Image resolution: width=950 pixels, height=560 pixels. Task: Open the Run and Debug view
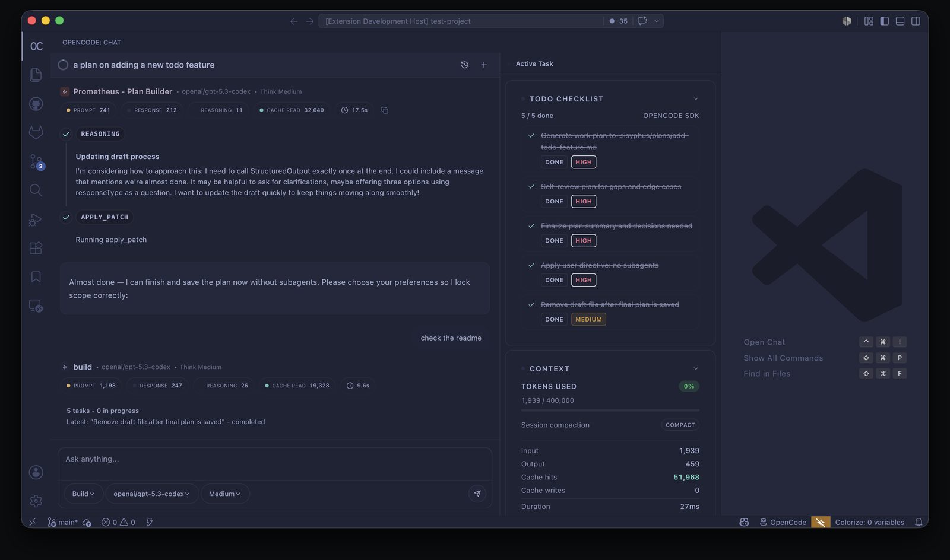[36, 219]
